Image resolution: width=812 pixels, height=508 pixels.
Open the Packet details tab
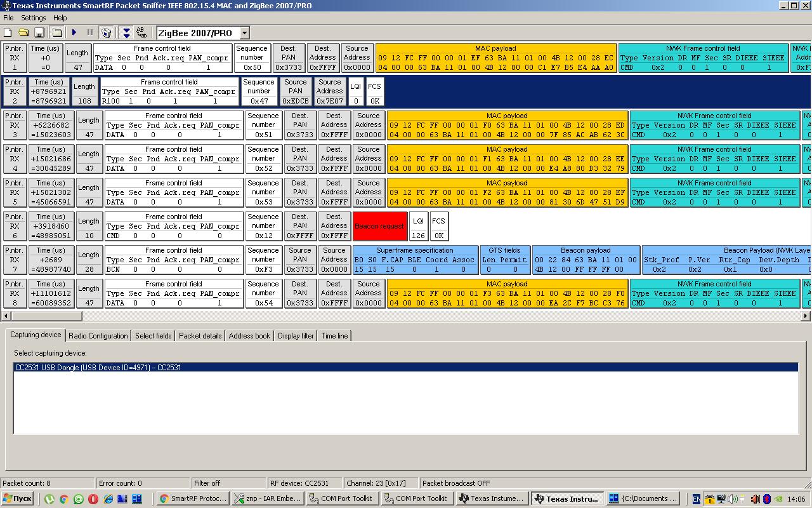(200, 336)
